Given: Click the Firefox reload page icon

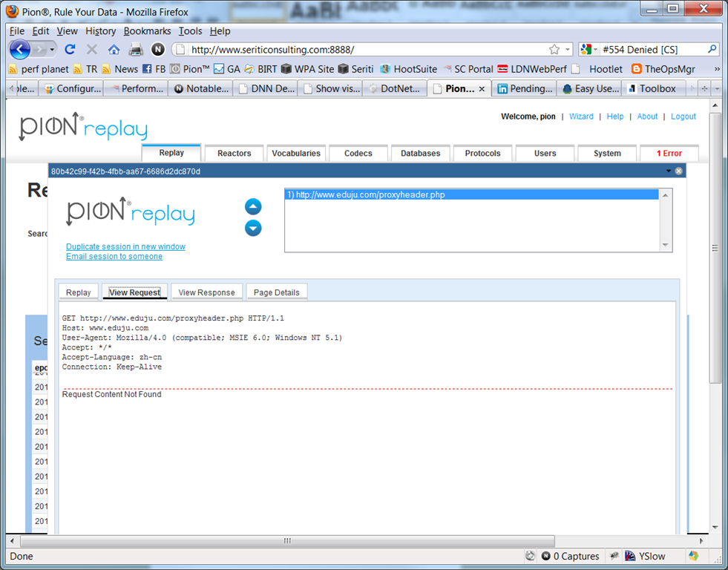Looking at the screenshot, I should pyautogui.click(x=70, y=49).
